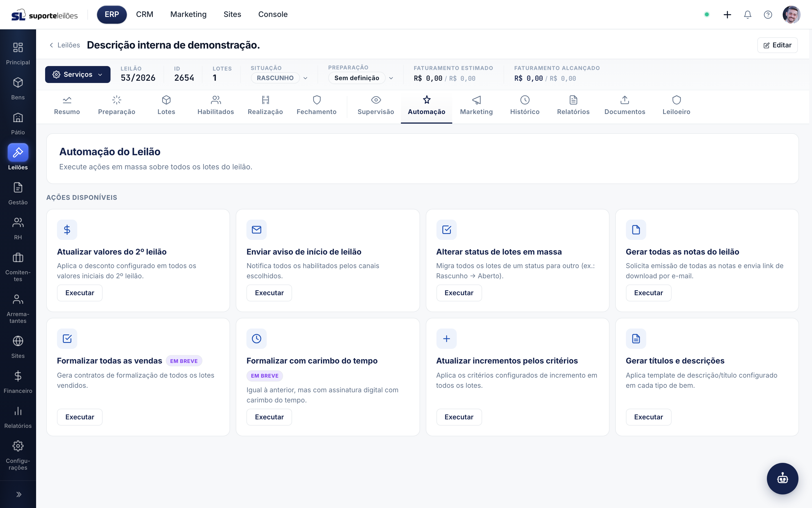The width and height of the screenshot is (812, 508).
Task: Expand the sidebar with double chevron
Action: pos(19,494)
